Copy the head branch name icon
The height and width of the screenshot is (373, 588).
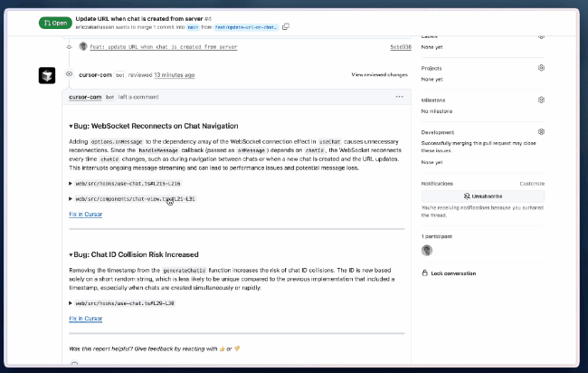tap(286, 26)
